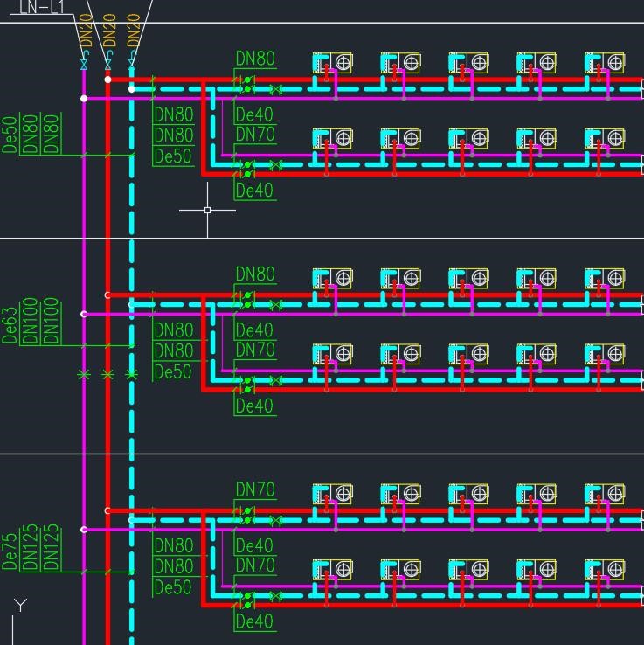The image size is (644, 645).
Task: Click the Y axis UCS icon
Action: pos(20,605)
